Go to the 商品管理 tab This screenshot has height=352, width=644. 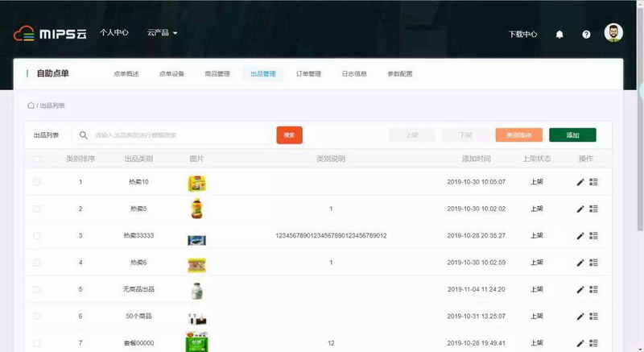click(217, 74)
